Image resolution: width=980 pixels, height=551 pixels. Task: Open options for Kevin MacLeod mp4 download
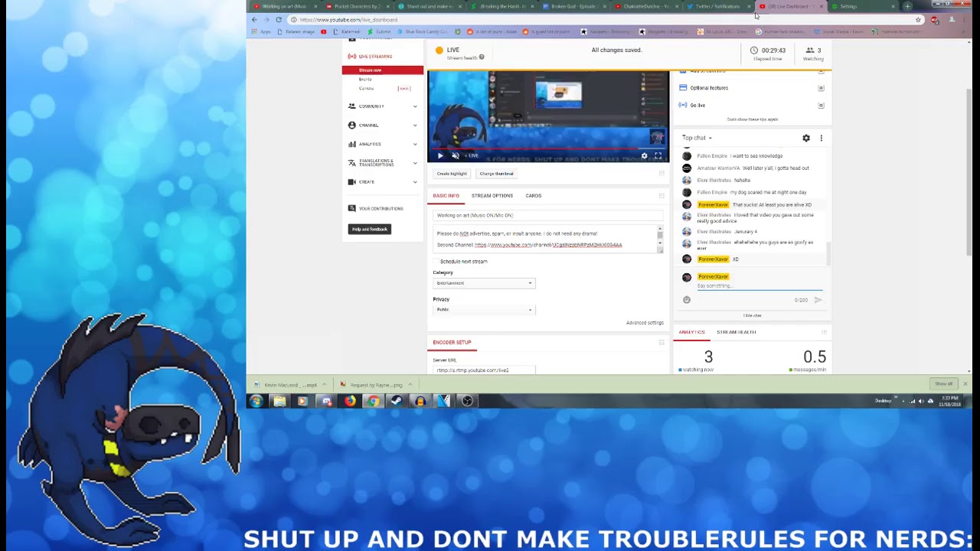pyautogui.click(x=324, y=384)
